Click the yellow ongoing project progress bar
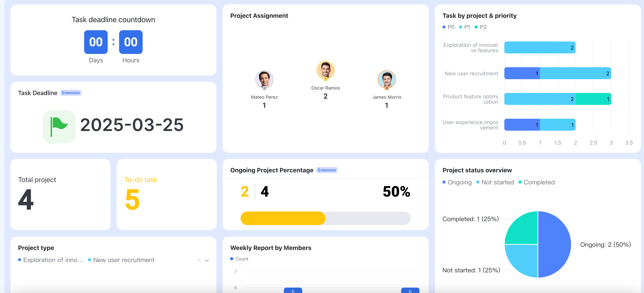Image resolution: width=644 pixels, height=293 pixels. pos(283,218)
